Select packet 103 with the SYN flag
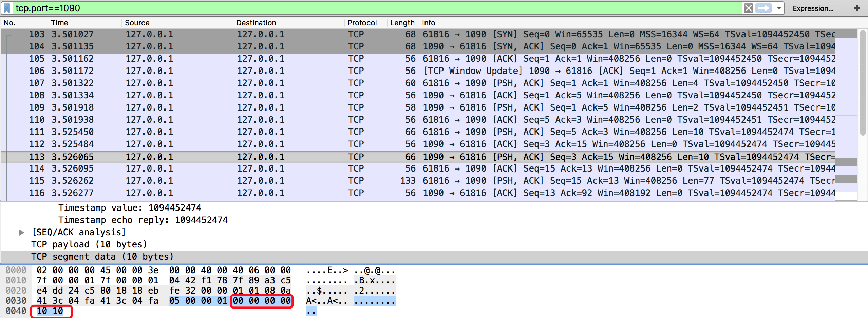Screen dimensions: 868x318 [x=417, y=34]
